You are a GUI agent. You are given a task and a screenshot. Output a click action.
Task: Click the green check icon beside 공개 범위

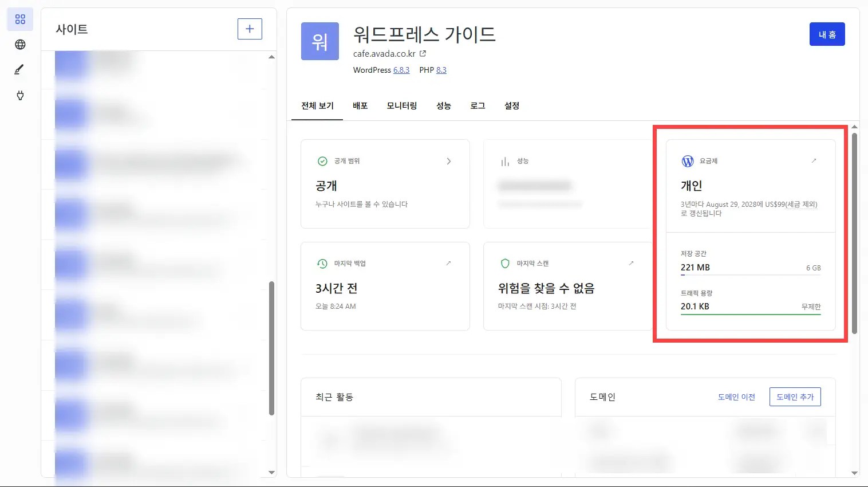click(321, 161)
